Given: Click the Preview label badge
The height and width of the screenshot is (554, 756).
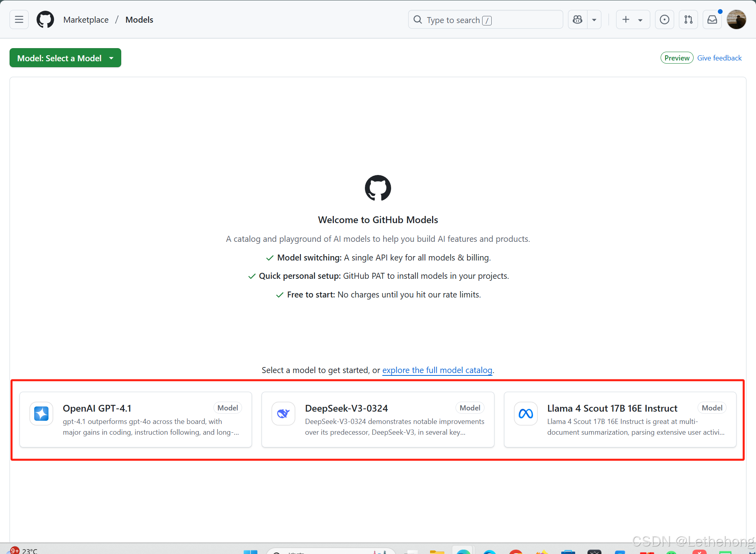Looking at the screenshot, I should point(677,58).
